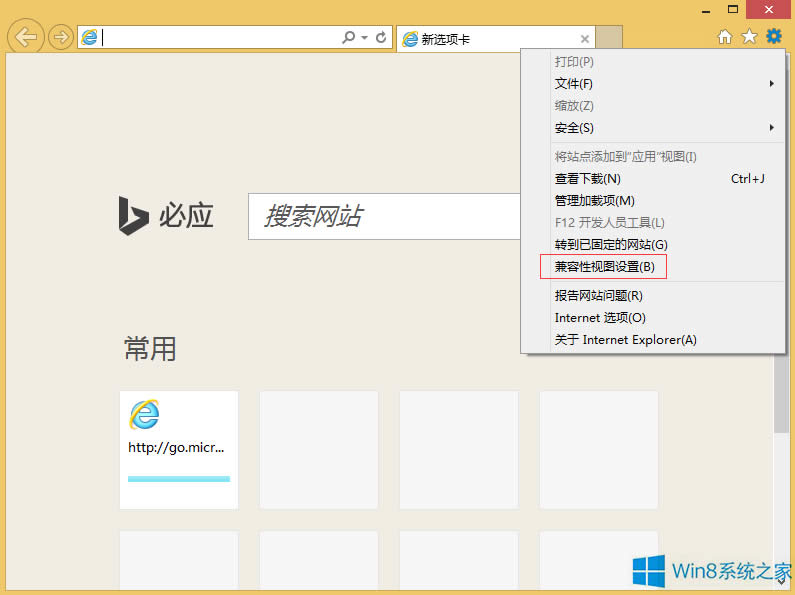Click the search magnifier icon in address bar
Image resolution: width=795 pixels, height=595 pixels.
(348, 37)
